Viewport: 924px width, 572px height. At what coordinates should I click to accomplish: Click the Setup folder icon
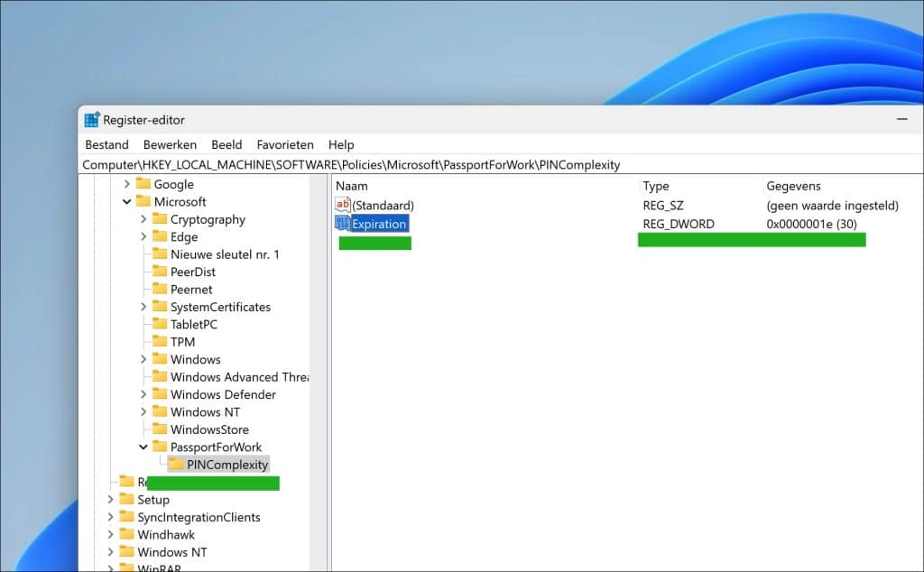(126, 499)
